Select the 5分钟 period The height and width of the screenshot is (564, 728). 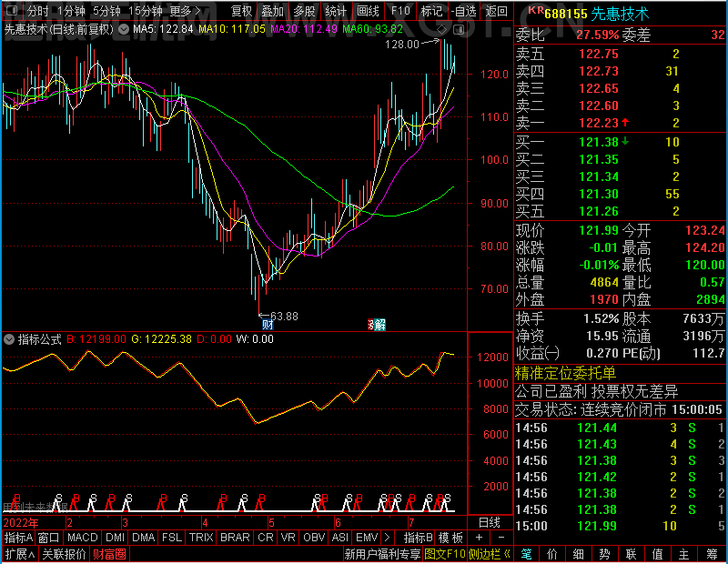pos(106,11)
